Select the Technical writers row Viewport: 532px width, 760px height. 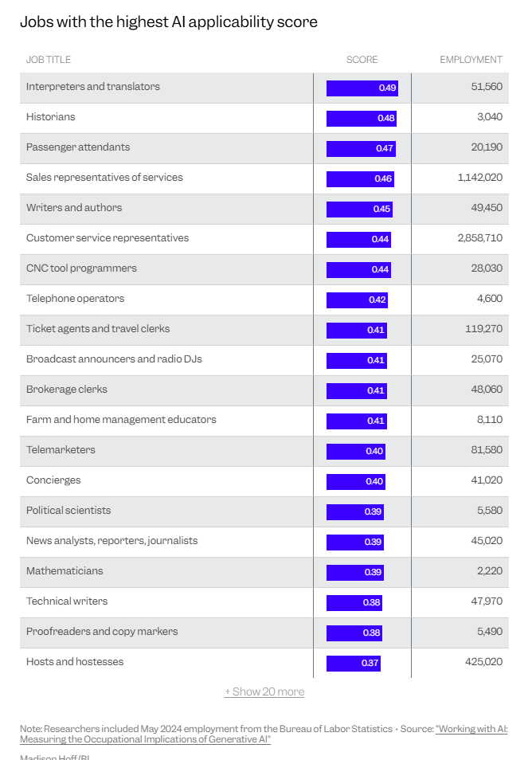point(264,602)
